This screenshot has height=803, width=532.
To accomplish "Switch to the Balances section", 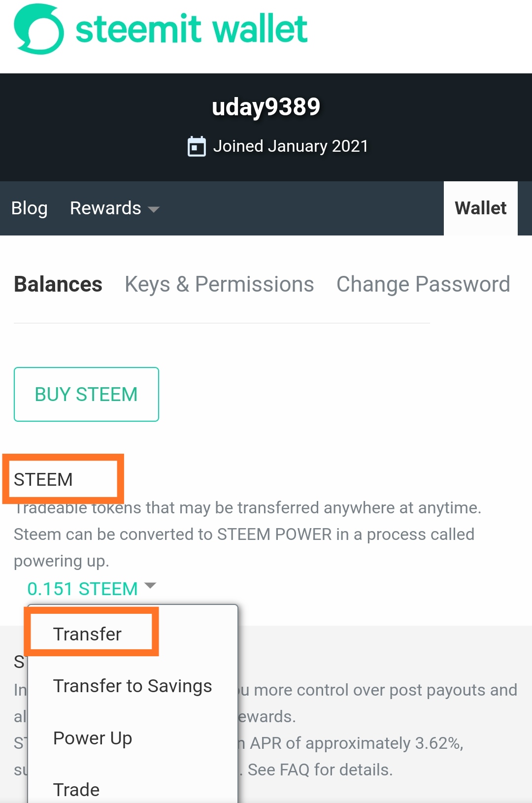I will pyautogui.click(x=58, y=284).
